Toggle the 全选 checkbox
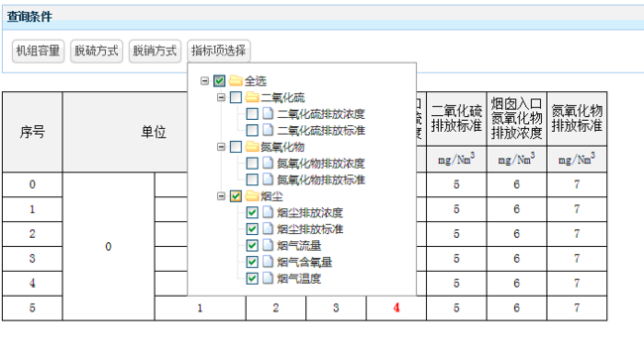Viewport: 644px width, 363px height. 219,81
